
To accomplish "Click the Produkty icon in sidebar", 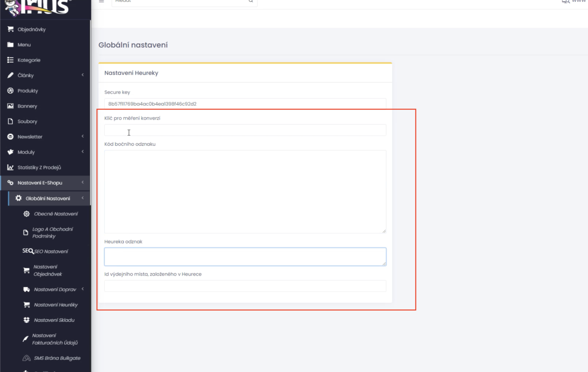I will pos(10,91).
